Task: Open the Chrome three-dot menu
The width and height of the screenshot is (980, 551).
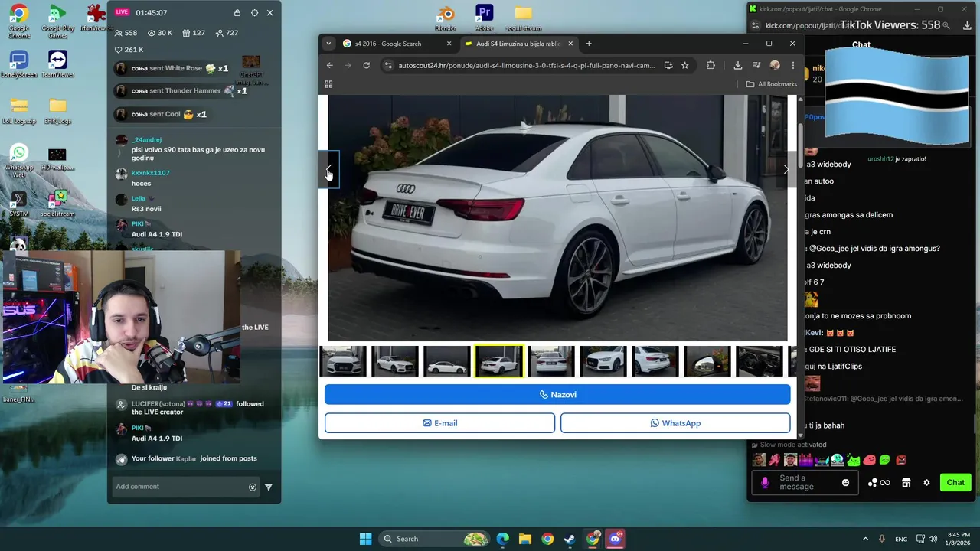Action: (x=792, y=65)
